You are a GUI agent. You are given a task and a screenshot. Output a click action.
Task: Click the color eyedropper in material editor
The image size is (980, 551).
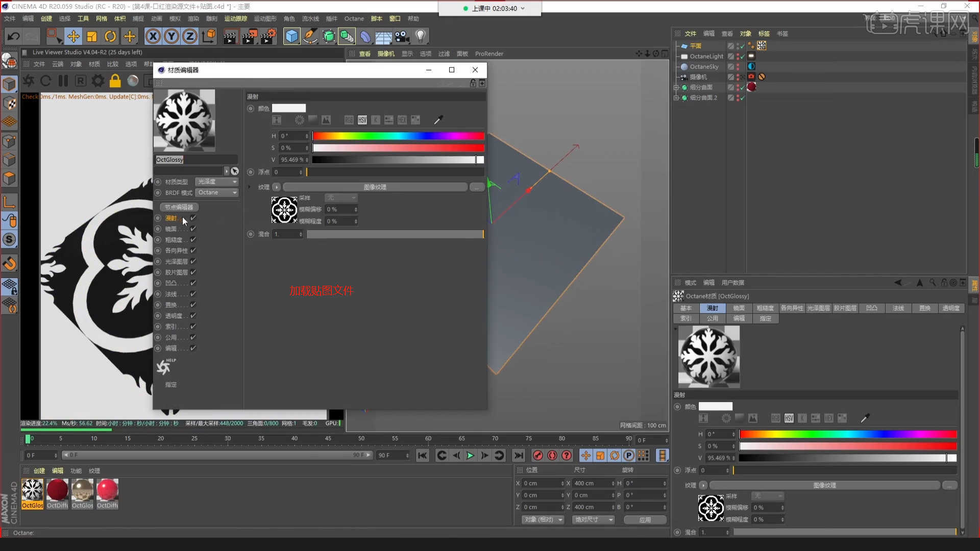pos(438,120)
